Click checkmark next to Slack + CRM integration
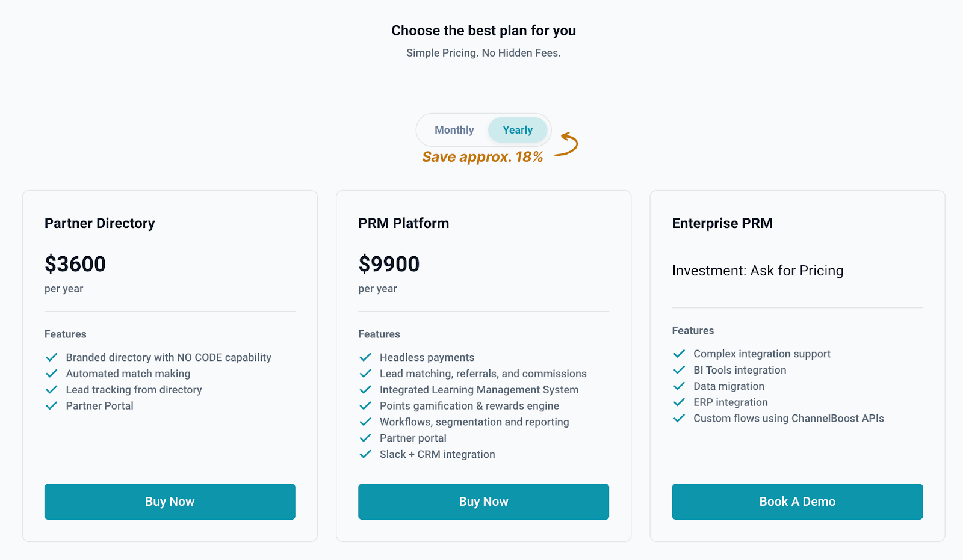Viewport: 963px width, 560px height. pyautogui.click(x=365, y=454)
